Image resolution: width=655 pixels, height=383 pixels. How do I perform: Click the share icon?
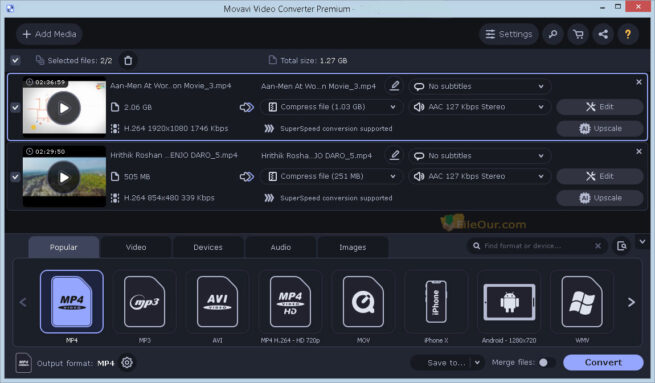pyautogui.click(x=603, y=34)
